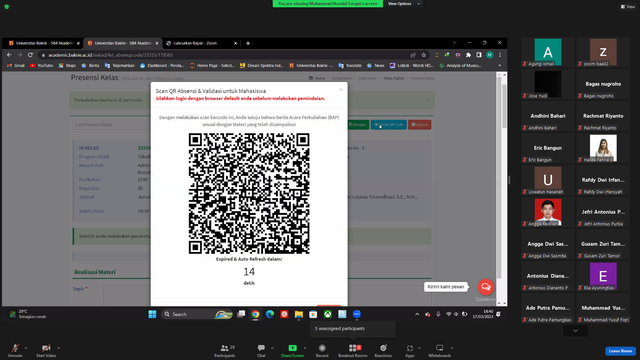Click the Leave Room button

[x=620, y=351]
